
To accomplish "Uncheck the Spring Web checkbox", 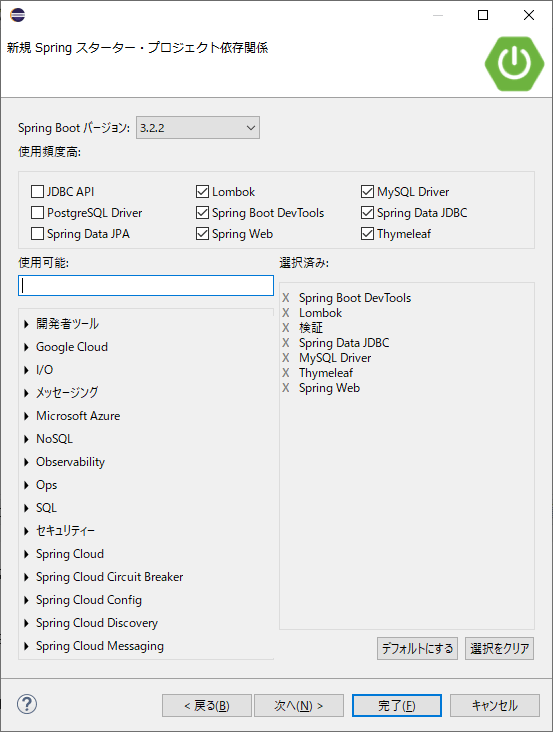I will 203,233.
